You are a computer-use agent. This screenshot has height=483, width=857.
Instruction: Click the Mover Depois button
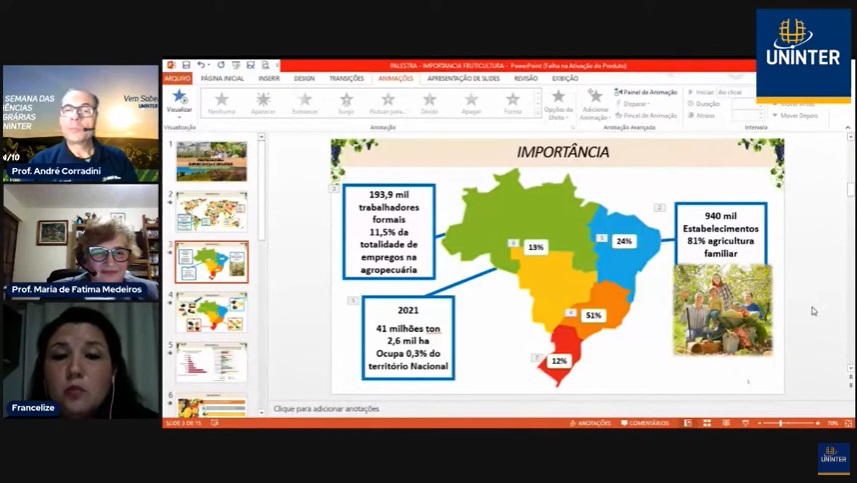click(x=798, y=115)
